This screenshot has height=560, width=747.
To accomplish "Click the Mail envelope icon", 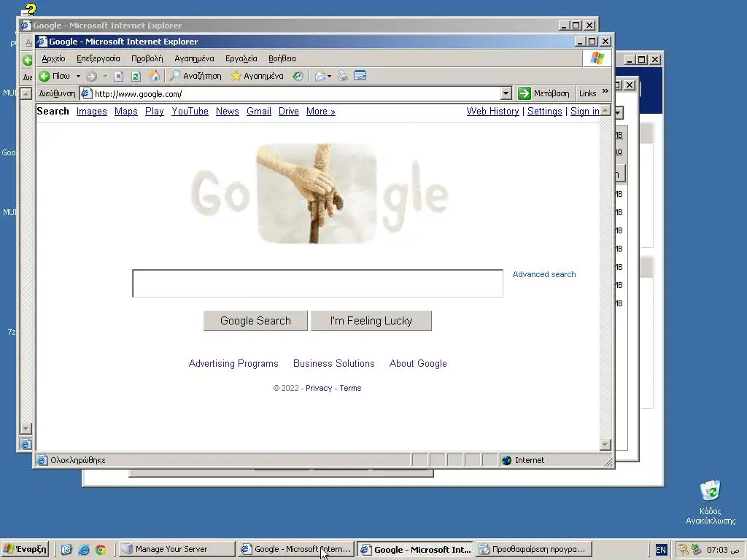I will [x=320, y=76].
